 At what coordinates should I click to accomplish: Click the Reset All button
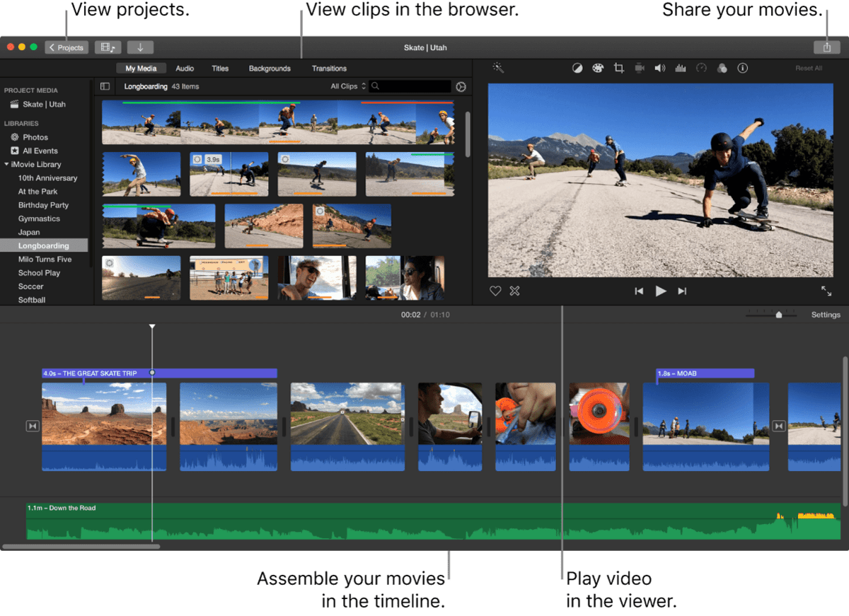pyautogui.click(x=808, y=69)
